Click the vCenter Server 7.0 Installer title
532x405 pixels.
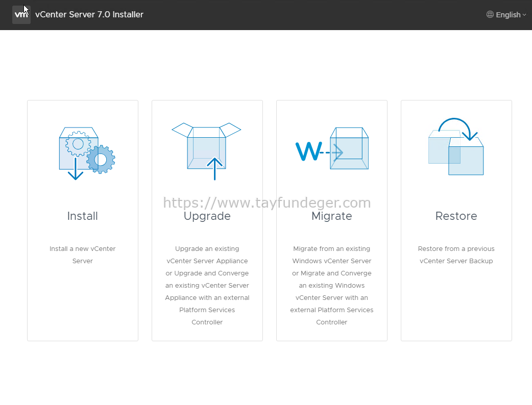click(89, 15)
